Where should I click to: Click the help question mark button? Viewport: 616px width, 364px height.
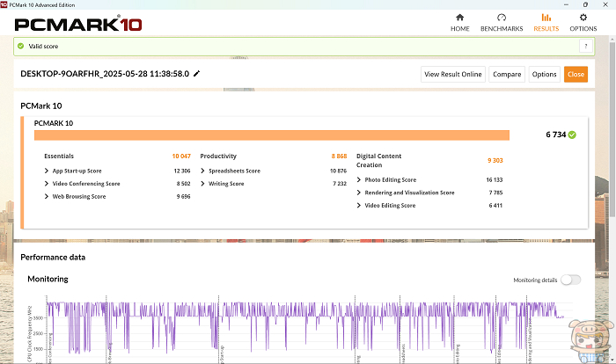coord(586,47)
